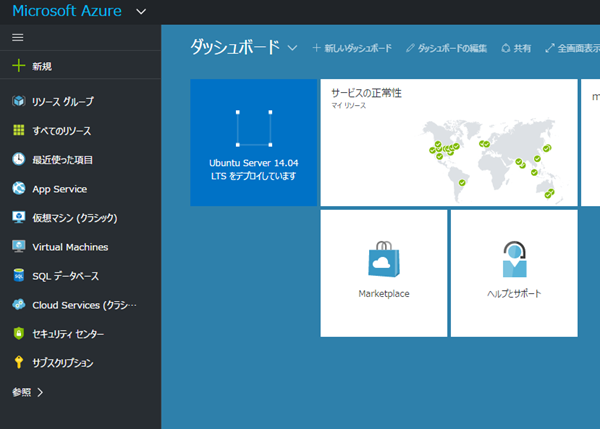Click the green plus icon for 新規

18,66
